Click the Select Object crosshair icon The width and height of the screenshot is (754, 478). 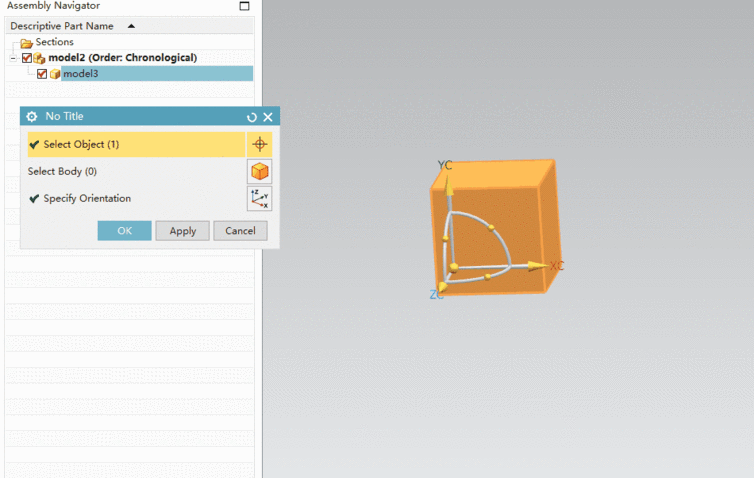pos(260,144)
